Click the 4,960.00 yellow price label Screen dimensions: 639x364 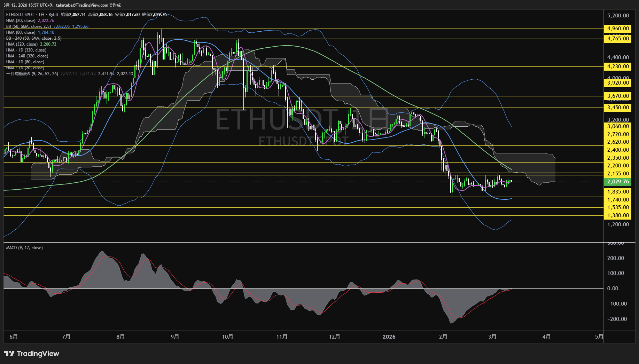tap(618, 29)
